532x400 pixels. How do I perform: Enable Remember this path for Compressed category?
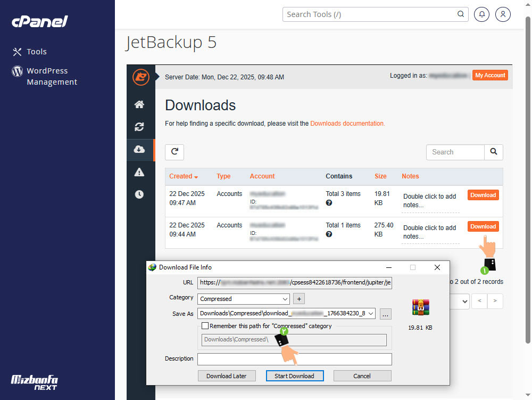(206, 326)
